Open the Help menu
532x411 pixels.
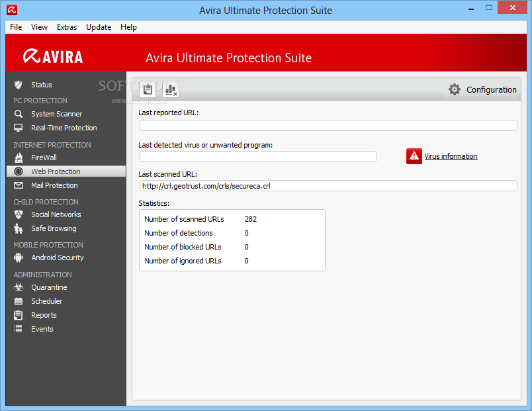click(x=128, y=27)
